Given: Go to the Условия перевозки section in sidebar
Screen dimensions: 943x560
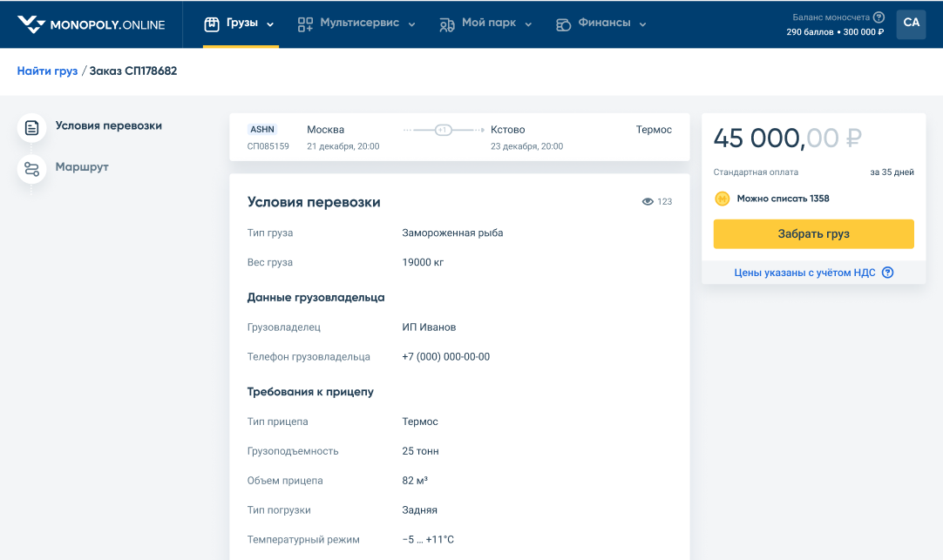Looking at the screenshot, I should tap(108, 125).
